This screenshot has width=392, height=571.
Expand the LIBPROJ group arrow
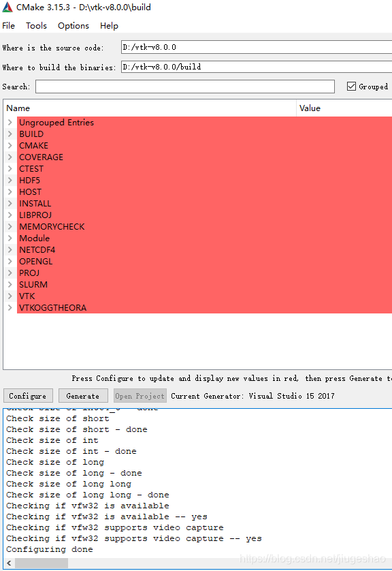tap(10, 215)
